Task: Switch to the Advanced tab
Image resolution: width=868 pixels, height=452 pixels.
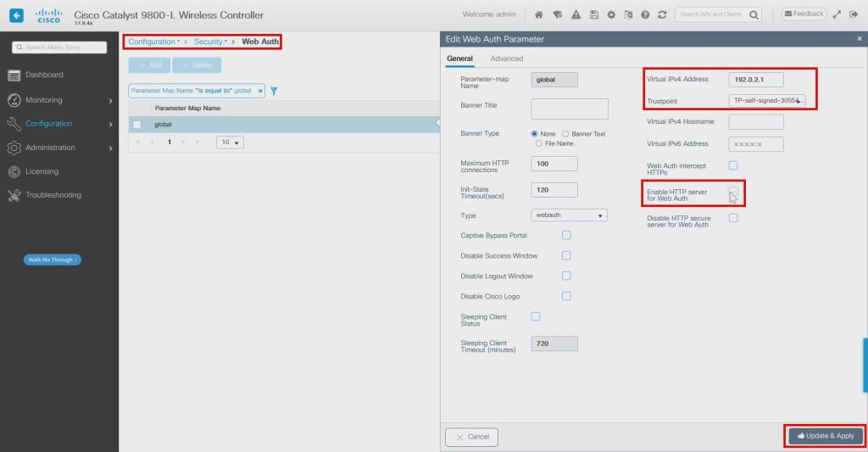Action: point(507,59)
